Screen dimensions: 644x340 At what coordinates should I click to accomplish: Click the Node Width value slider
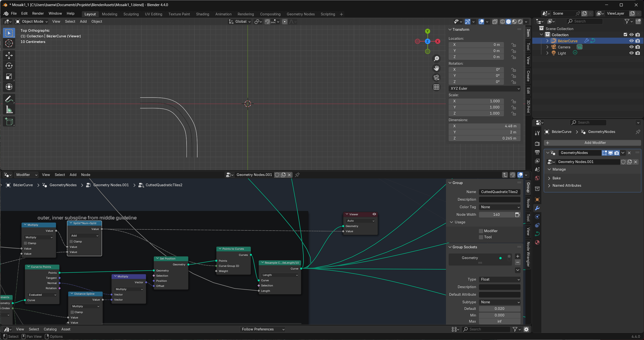coord(496,215)
